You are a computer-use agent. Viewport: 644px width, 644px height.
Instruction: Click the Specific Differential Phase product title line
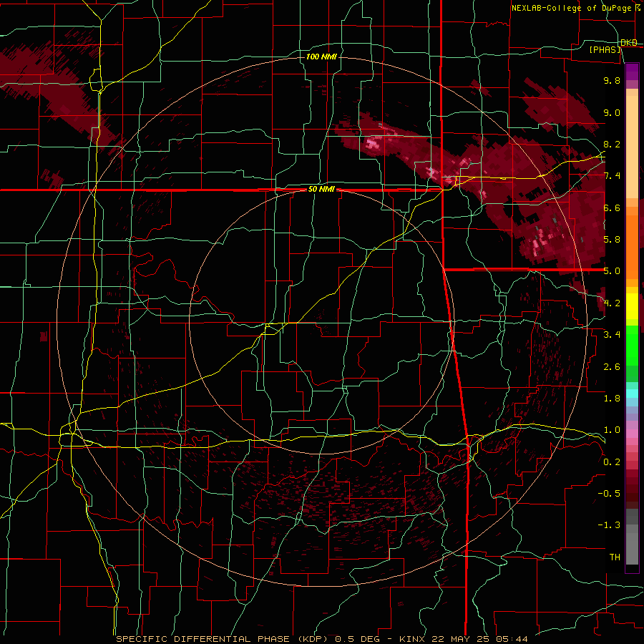[x=321, y=639]
